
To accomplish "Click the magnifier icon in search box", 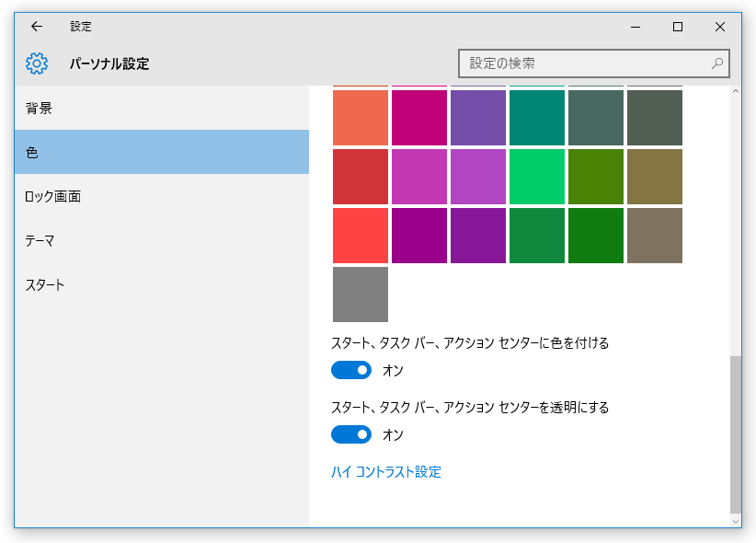I will pos(717,64).
